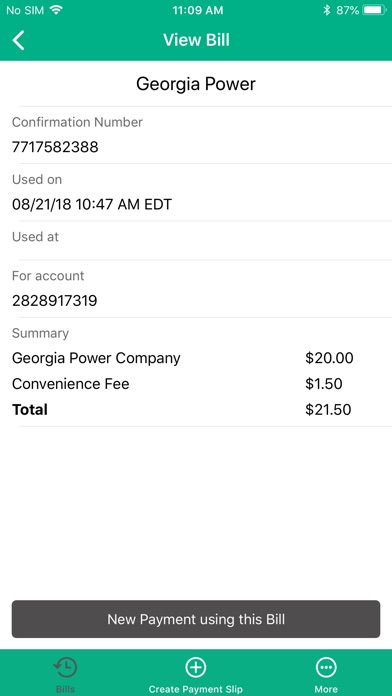
Task: Tap the Total $21.50 amount
Action: pyautogui.click(x=328, y=409)
